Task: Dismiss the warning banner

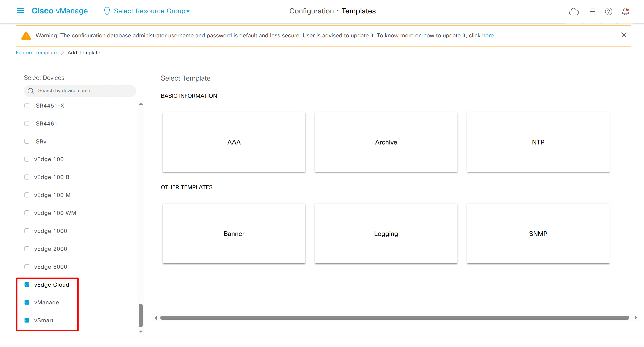Action: (x=624, y=35)
